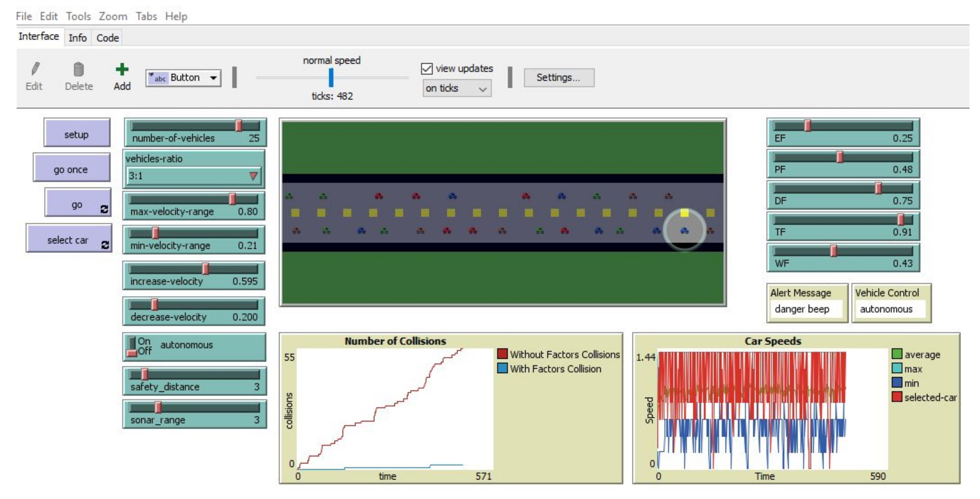Flip the autonomous On/Off switch
Image resolution: width=980 pixels, height=499 pixels.
click(x=131, y=346)
